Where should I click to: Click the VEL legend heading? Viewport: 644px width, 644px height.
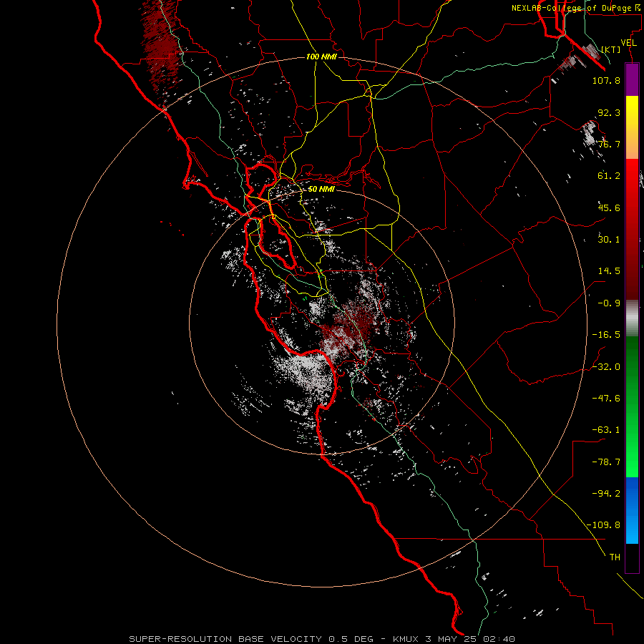pyautogui.click(x=629, y=43)
